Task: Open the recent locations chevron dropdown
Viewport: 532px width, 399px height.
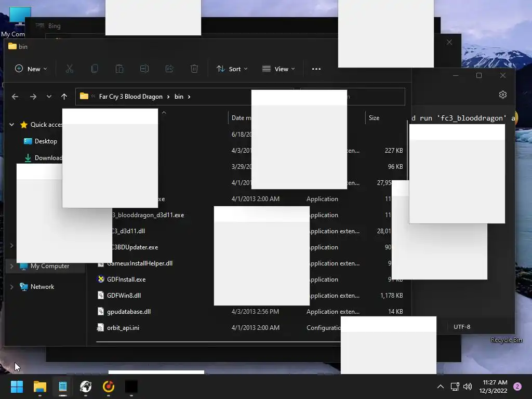Action: point(49,97)
